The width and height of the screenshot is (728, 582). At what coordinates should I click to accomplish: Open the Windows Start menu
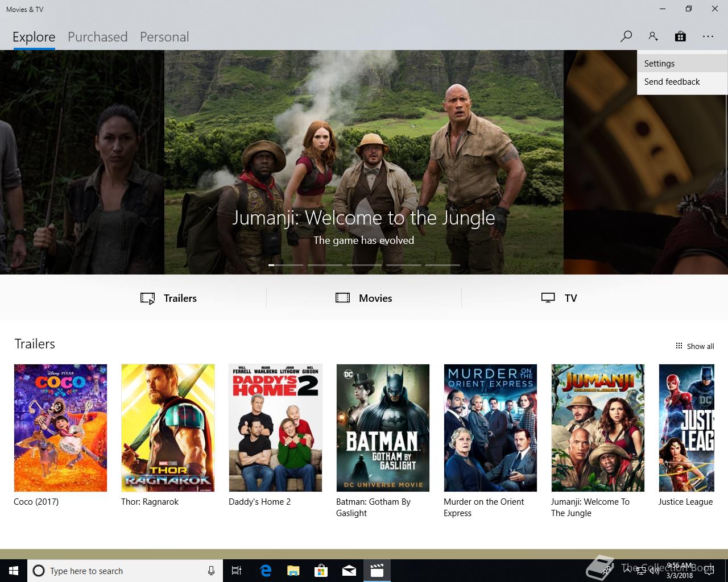pos(14,571)
